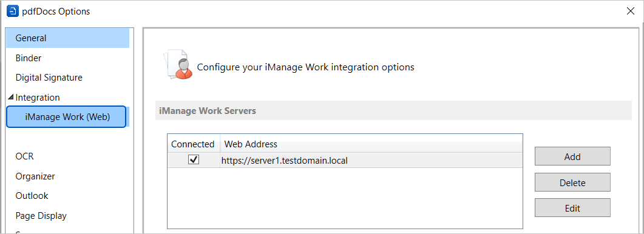Click the Connected column header
Image resolution: width=644 pixels, height=234 pixels.
[x=193, y=144]
